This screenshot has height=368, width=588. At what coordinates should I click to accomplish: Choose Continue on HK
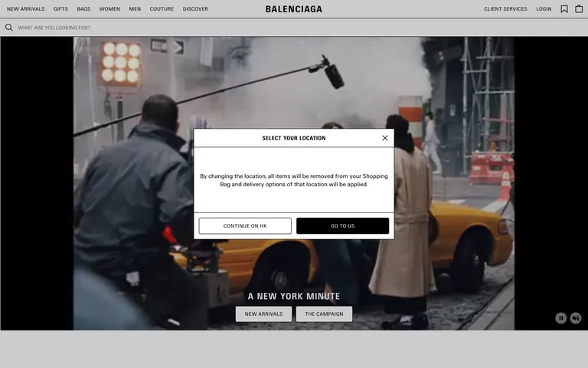tap(245, 225)
